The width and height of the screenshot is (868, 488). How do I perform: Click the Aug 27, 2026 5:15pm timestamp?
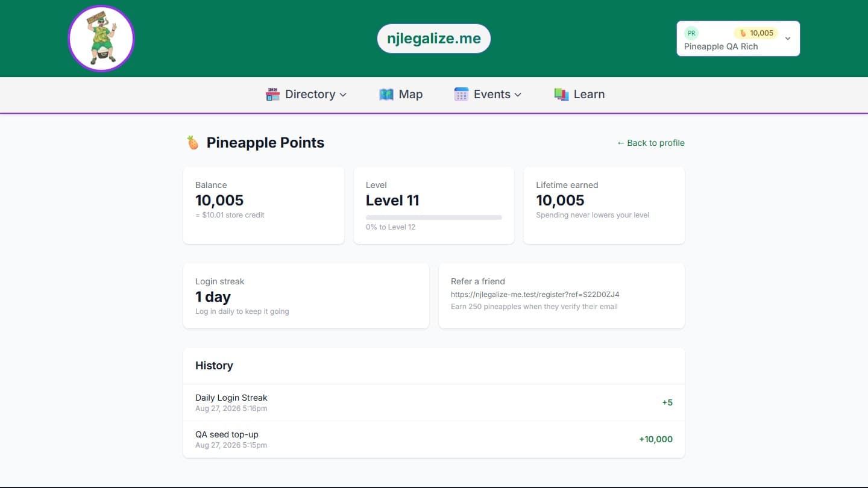231,445
